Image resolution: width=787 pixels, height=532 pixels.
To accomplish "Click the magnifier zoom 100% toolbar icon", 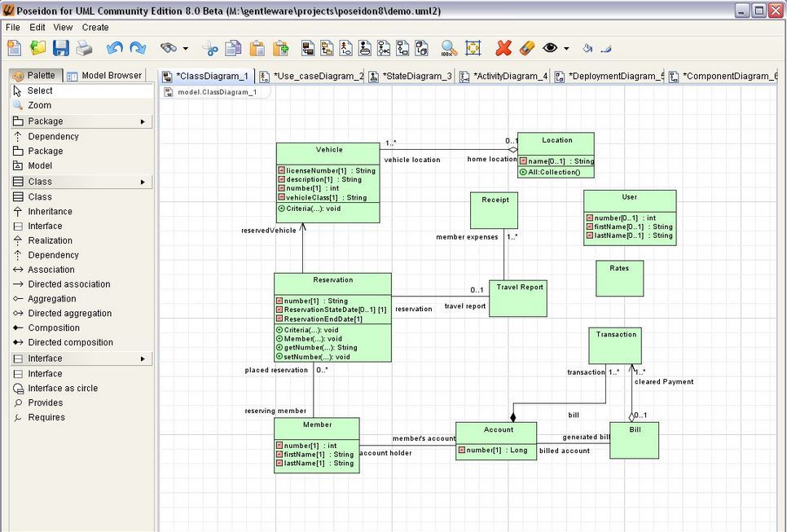I will point(448,48).
